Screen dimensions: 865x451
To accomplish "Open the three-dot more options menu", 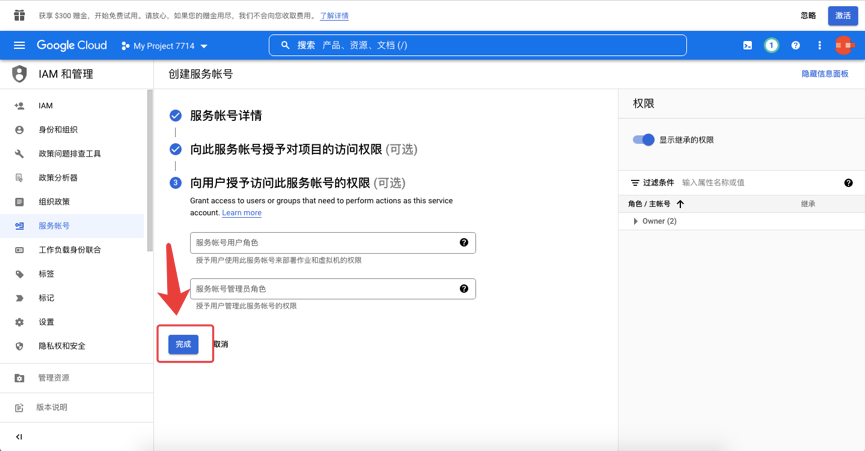I will (x=819, y=45).
